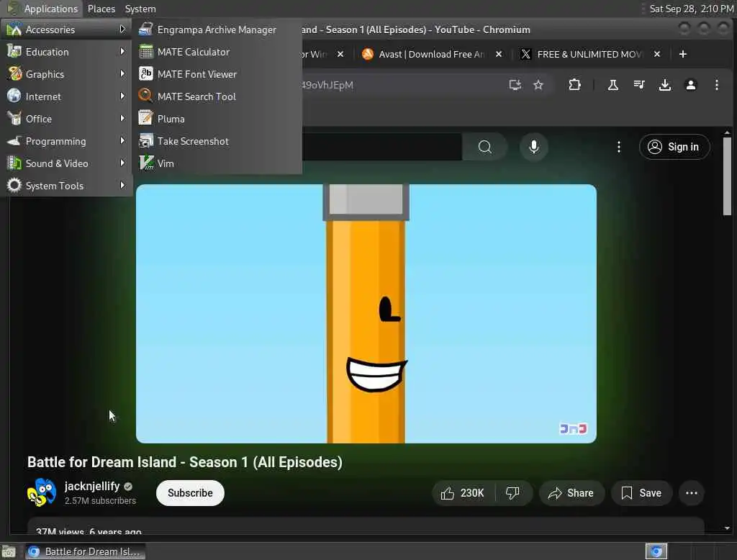
Task: Open YouTube settings three-dot menu
Action: click(618, 147)
